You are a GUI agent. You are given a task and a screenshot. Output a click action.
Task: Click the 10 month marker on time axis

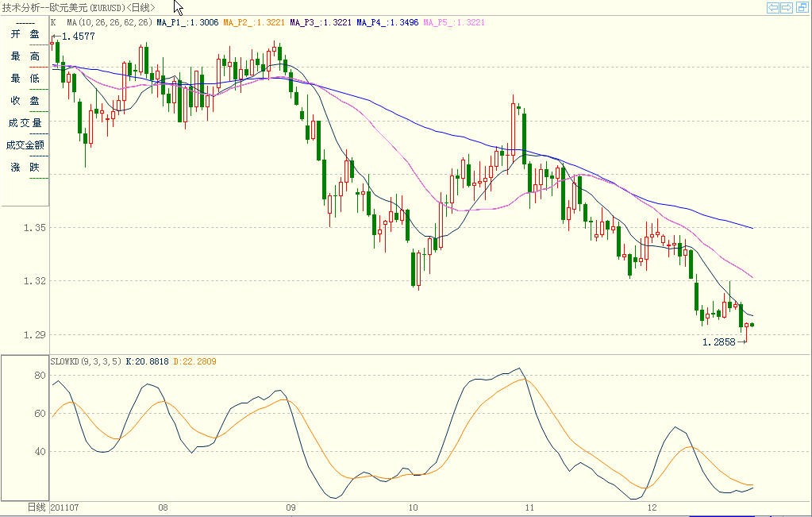(413, 507)
